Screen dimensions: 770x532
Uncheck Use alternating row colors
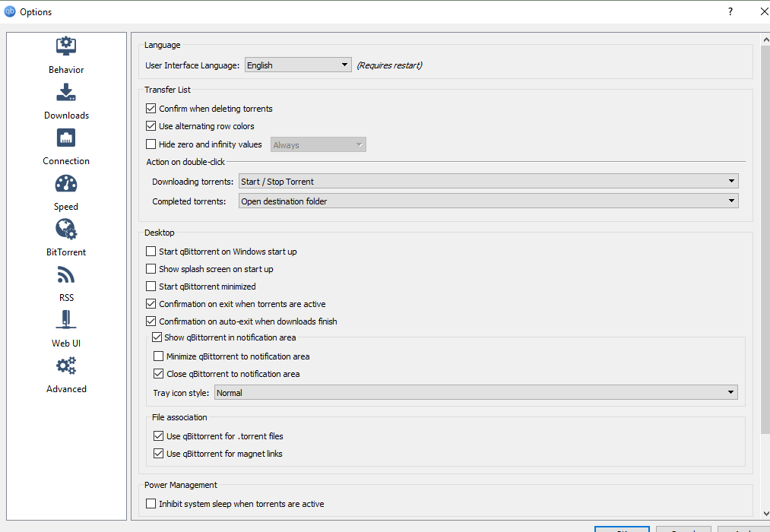point(151,126)
